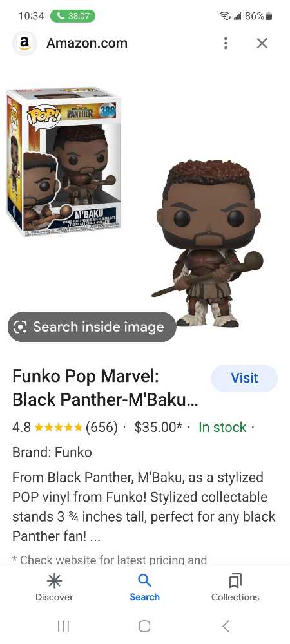Tap the In stock label

coord(222,427)
